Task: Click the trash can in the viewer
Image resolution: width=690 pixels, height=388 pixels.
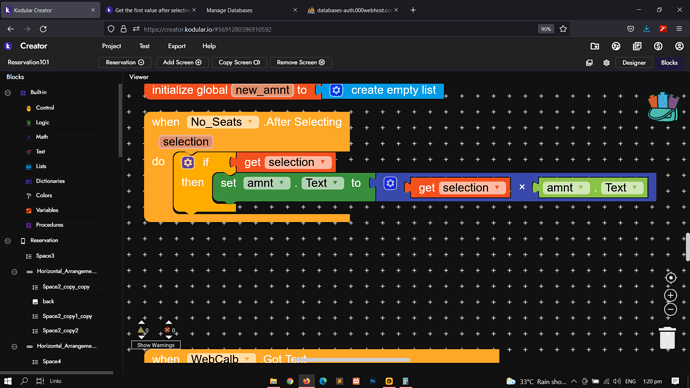Action: coord(667,338)
